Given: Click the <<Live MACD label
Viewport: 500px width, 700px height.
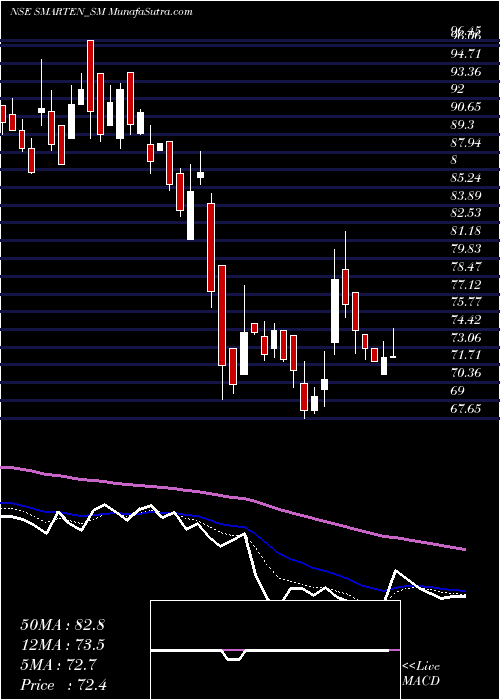Looking at the screenshot, I should click(x=421, y=674).
